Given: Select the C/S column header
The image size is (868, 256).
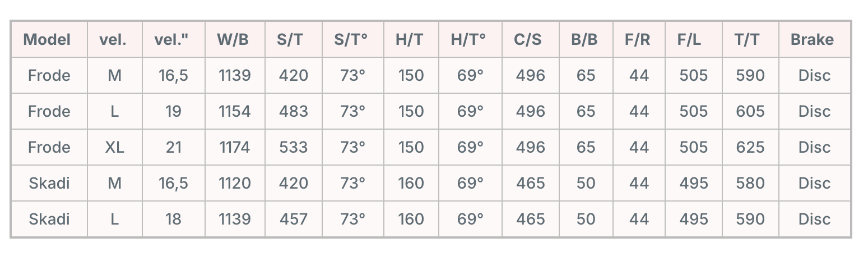Looking at the screenshot, I should point(528,40).
